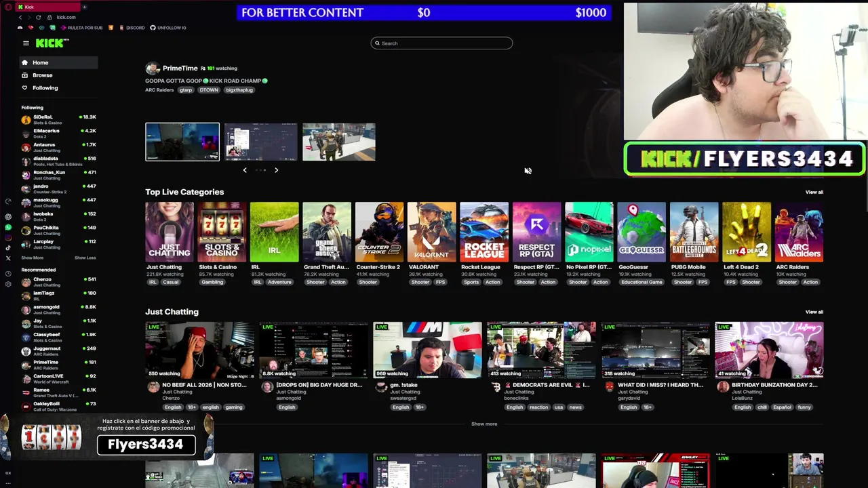Click SiDeRaL avatar in Following list

point(26,119)
